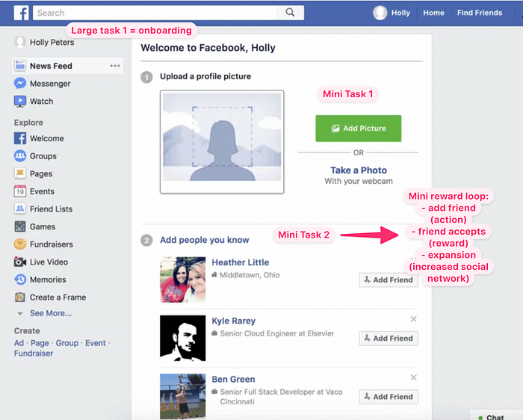523x420 pixels.
Task: Click the green Add Picture button
Action: click(359, 129)
